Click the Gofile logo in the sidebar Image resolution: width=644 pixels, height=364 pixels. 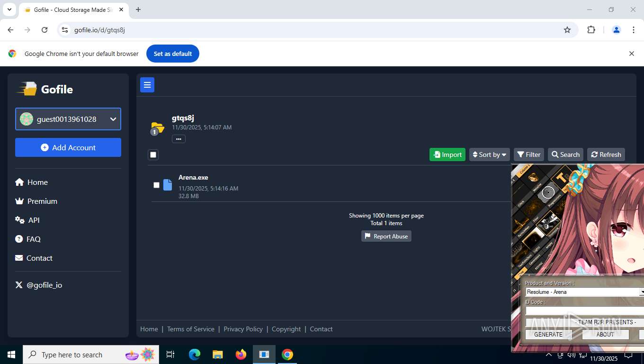(45, 89)
